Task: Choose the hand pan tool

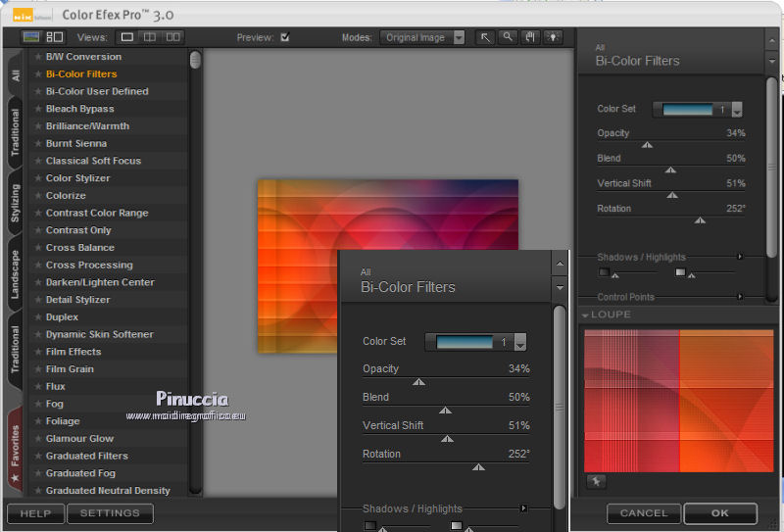Action: click(530, 37)
